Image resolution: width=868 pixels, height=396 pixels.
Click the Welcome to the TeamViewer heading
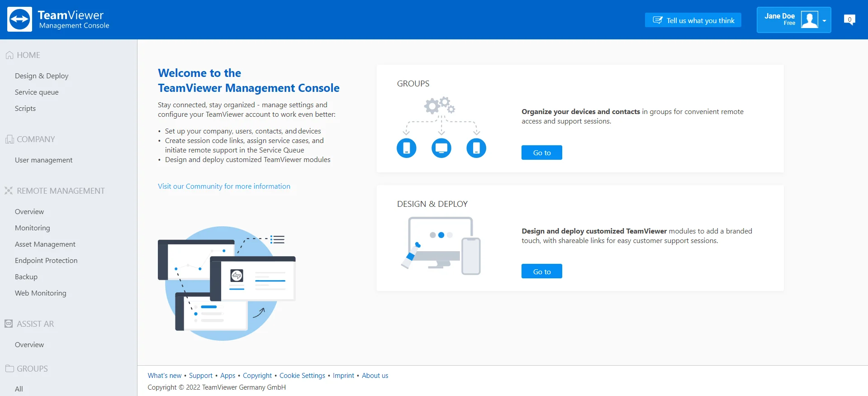point(248,81)
